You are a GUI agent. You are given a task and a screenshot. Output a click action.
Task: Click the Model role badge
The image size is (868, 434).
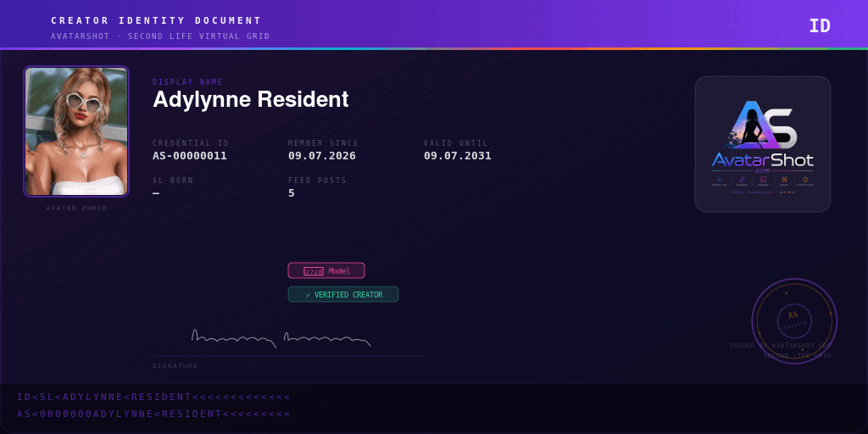(x=326, y=270)
